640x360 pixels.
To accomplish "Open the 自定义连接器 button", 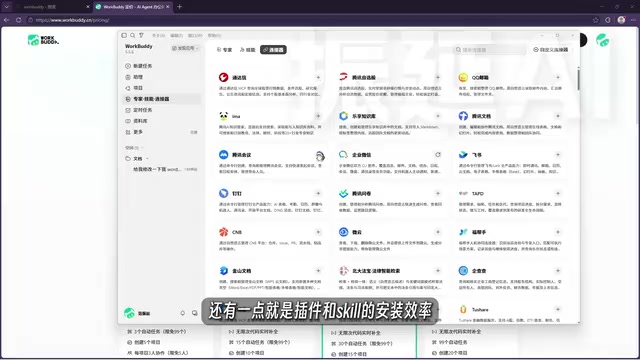I will click(x=551, y=49).
